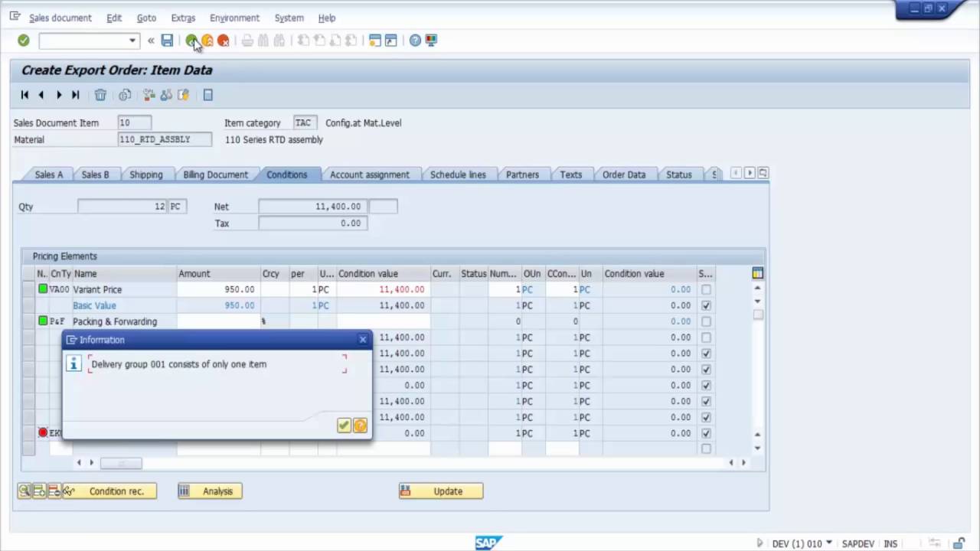Image resolution: width=980 pixels, height=551 pixels.
Task: Go to the first item with the navigation arrow
Action: click(x=24, y=95)
